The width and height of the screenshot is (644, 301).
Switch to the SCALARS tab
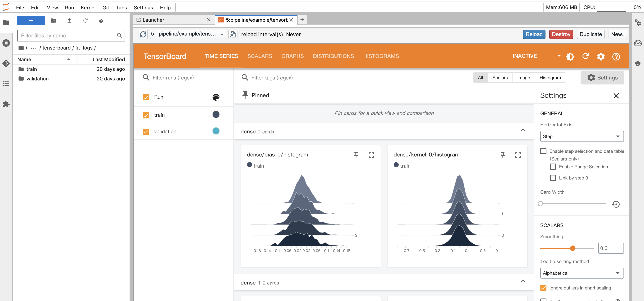260,56
